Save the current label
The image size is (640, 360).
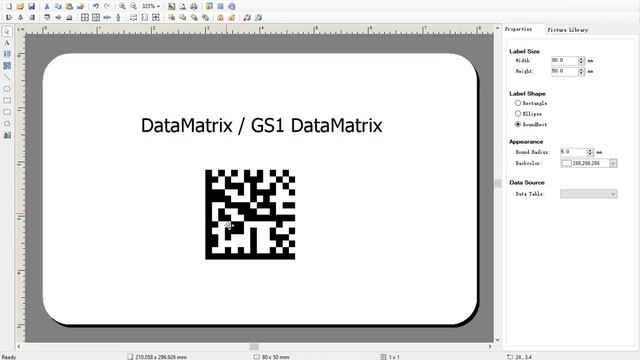click(31, 6)
